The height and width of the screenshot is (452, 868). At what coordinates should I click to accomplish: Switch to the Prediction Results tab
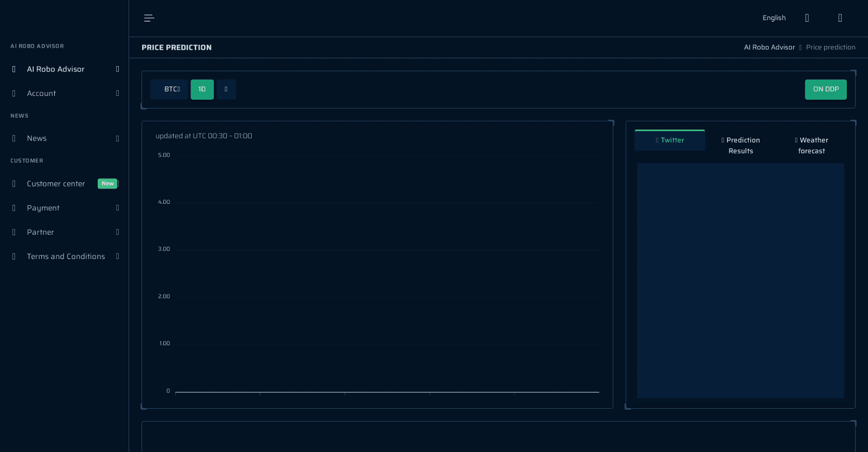click(x=741, y=145)
